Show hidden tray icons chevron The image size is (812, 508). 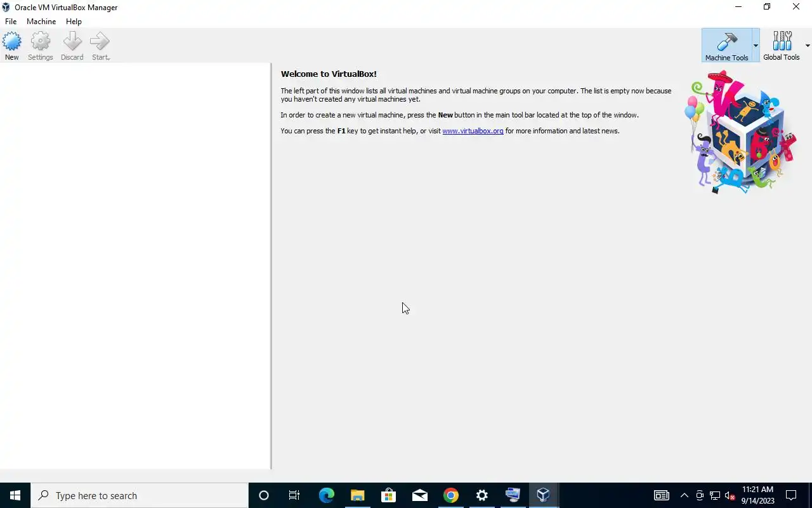point(684,495)
